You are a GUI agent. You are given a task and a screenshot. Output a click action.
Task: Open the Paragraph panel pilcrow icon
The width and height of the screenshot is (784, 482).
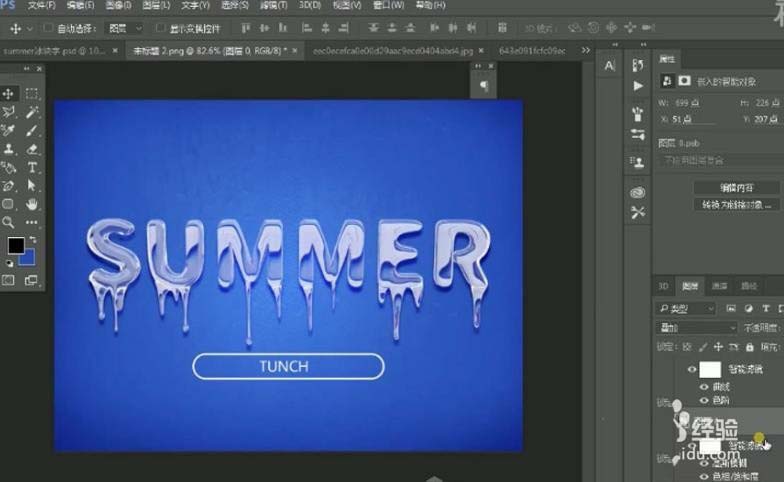(484, 86)
